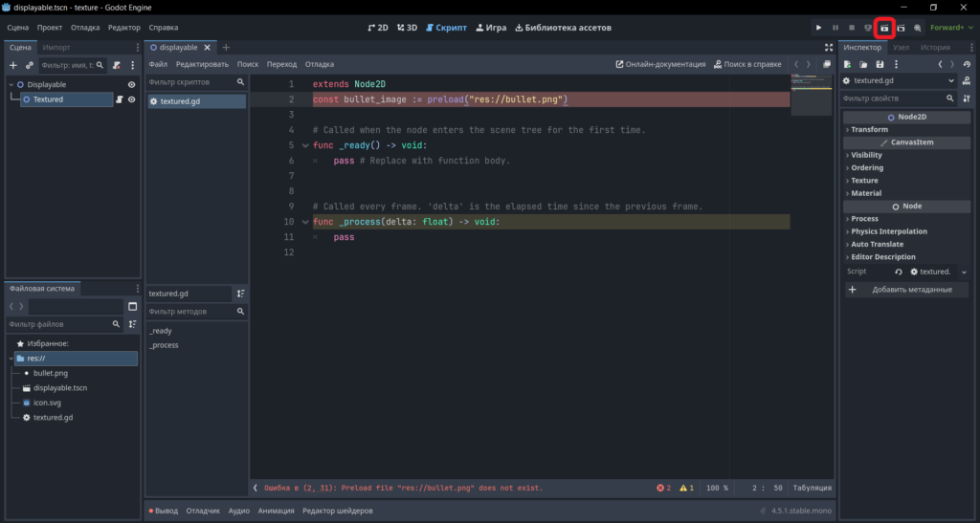The image size is (980, 523).
Task: Switch to the Импорт tab
Action: pyautogui.click(x=56, y=48)
